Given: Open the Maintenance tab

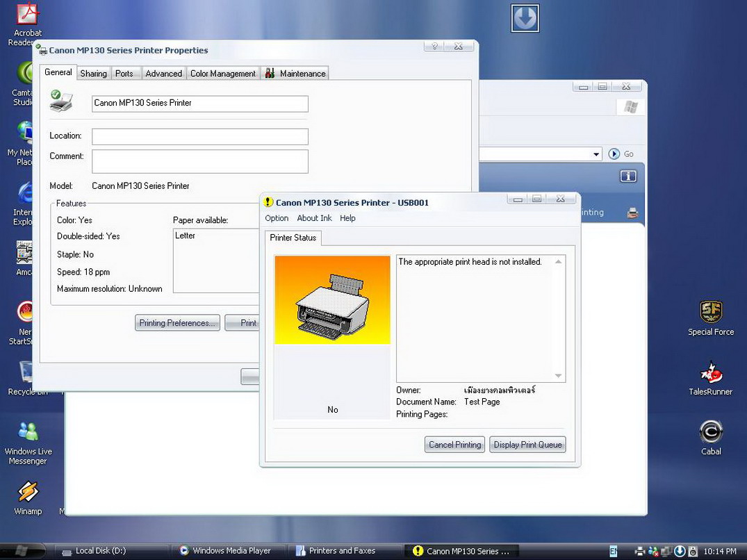Looking at the screenshot, I should [x=295, y=74].
